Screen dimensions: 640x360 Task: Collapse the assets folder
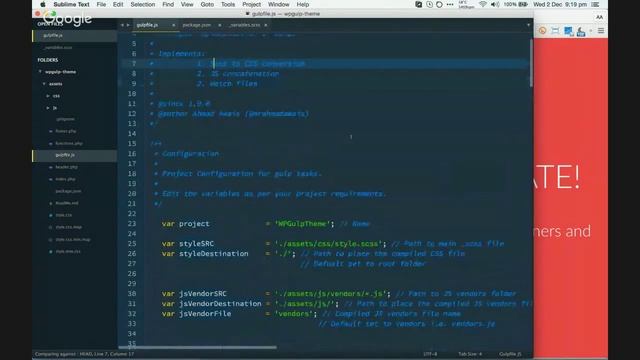tap(44, 84)
